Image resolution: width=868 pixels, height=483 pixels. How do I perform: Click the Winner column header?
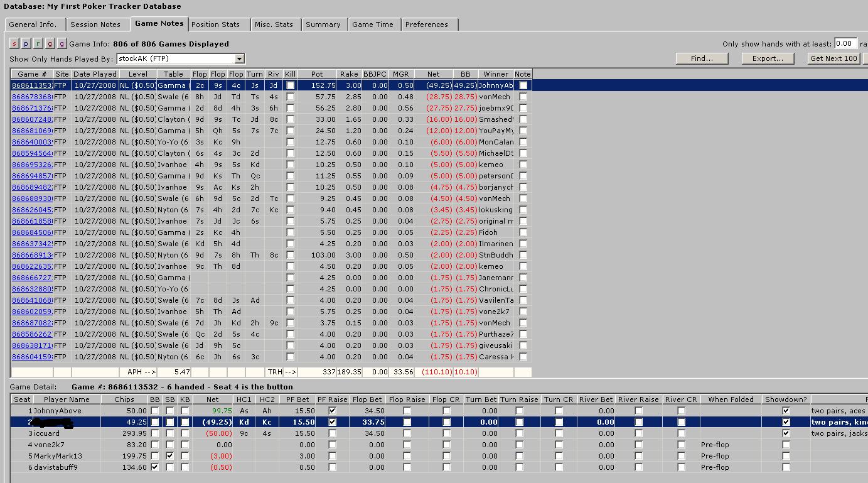pyautogui.click(x=495, y=74)
